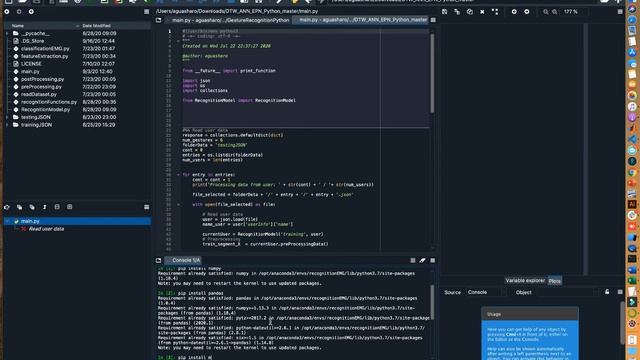Select recognitionFunctions.py in file explorer
The image size is (640, 360).
click(x=49, y=102)
